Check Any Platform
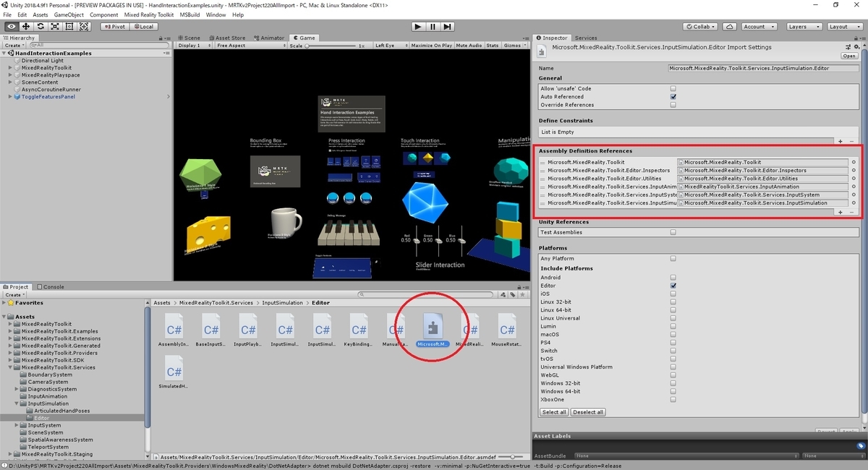This screenshot has width=868, height=470. pyautogui.click(x=673, y=259)
